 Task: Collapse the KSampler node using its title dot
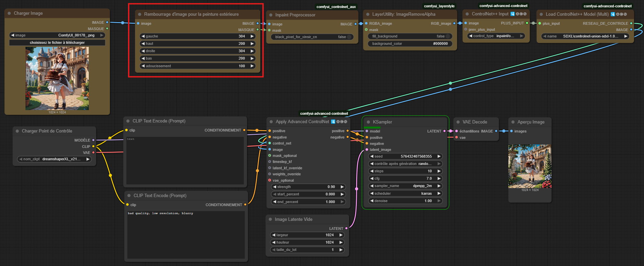click(x=368, y=122)
